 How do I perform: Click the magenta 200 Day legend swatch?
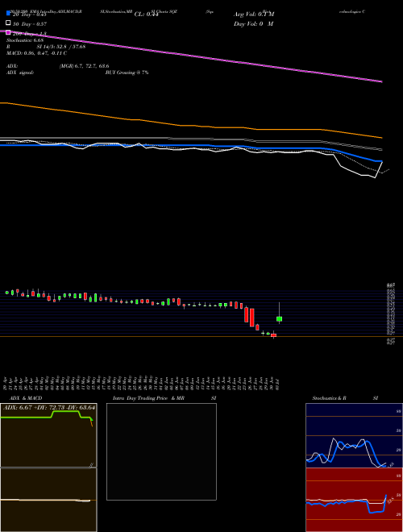(9, 32)
